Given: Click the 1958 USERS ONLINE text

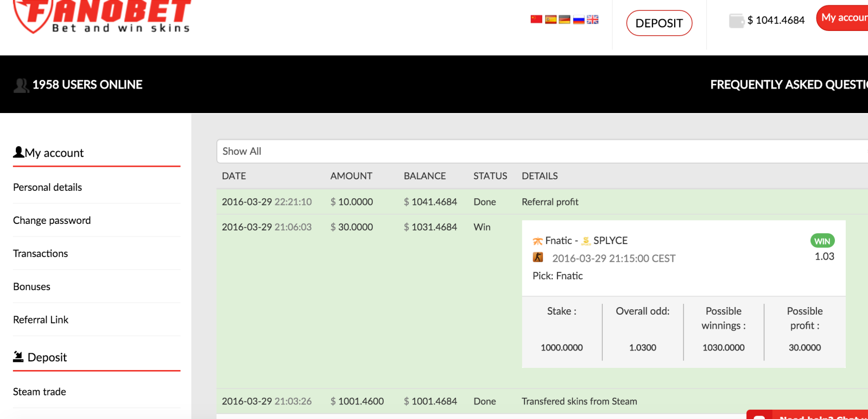Looking at the screenshot, I should pyautogui.click(x=87, y=85).
